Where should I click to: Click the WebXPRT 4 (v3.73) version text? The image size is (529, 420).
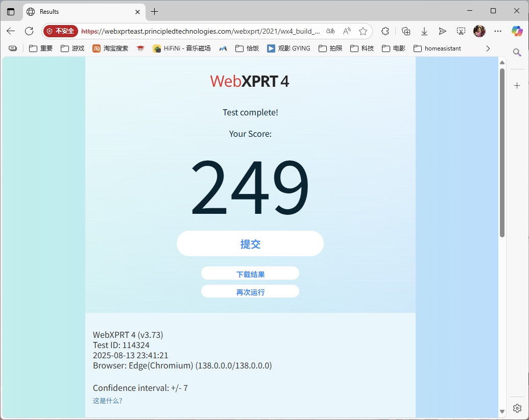(128, 335)
